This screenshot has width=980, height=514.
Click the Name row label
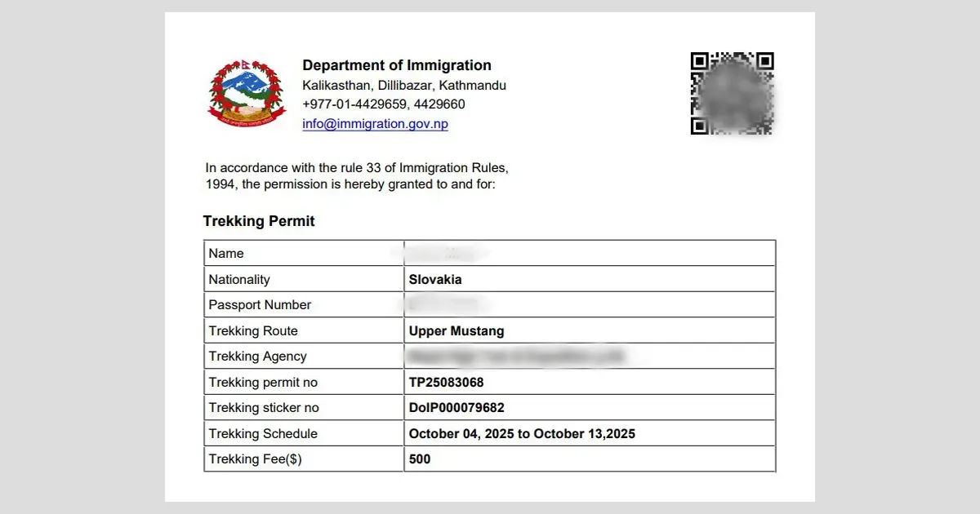[226, 254]
